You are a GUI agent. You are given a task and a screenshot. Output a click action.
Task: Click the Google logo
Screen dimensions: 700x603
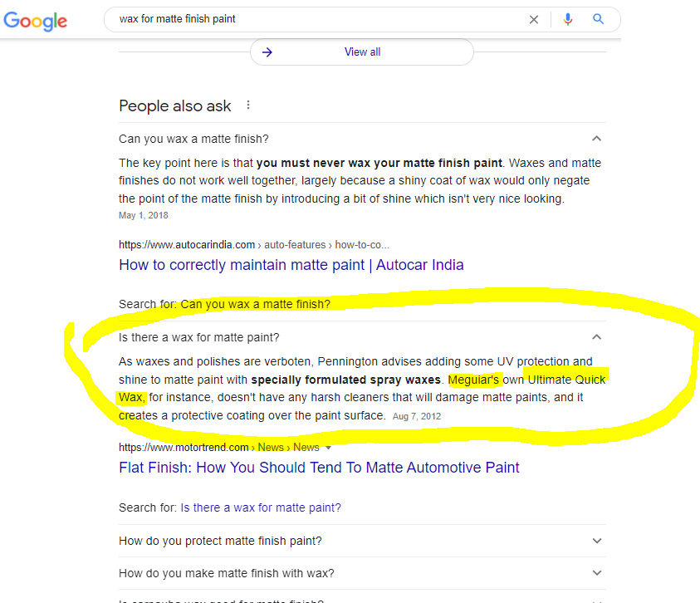[x=35, y=21]
